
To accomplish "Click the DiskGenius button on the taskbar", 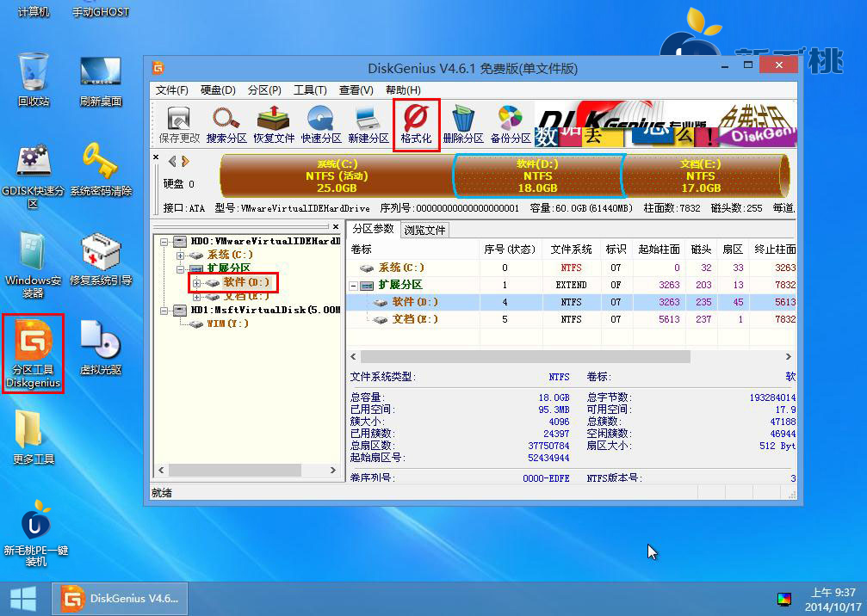I will 119,597.
